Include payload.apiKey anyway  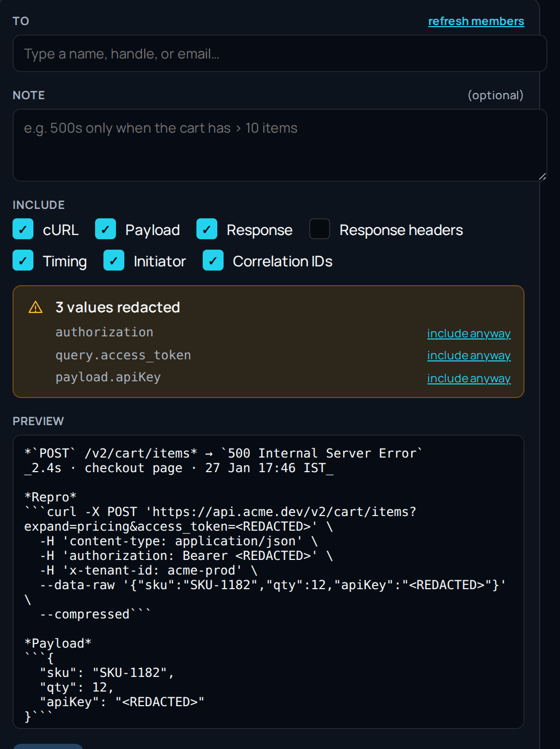[x=469, y=378]
